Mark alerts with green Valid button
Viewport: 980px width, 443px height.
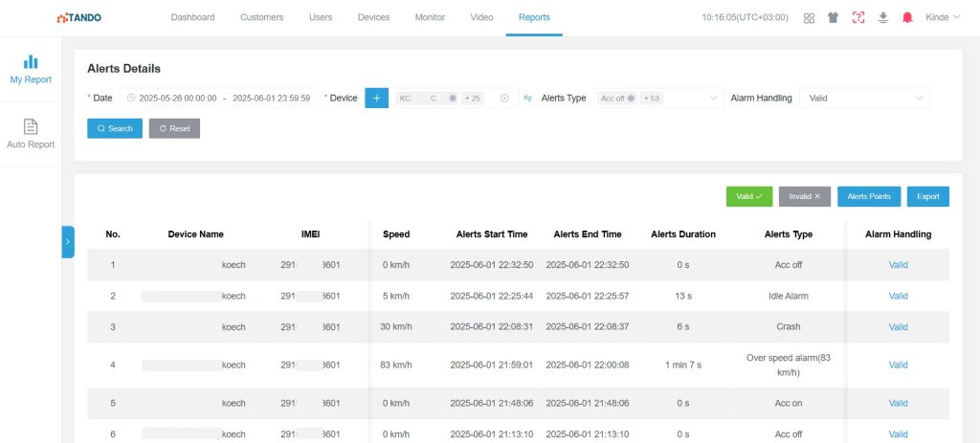[x=748, y=196]
